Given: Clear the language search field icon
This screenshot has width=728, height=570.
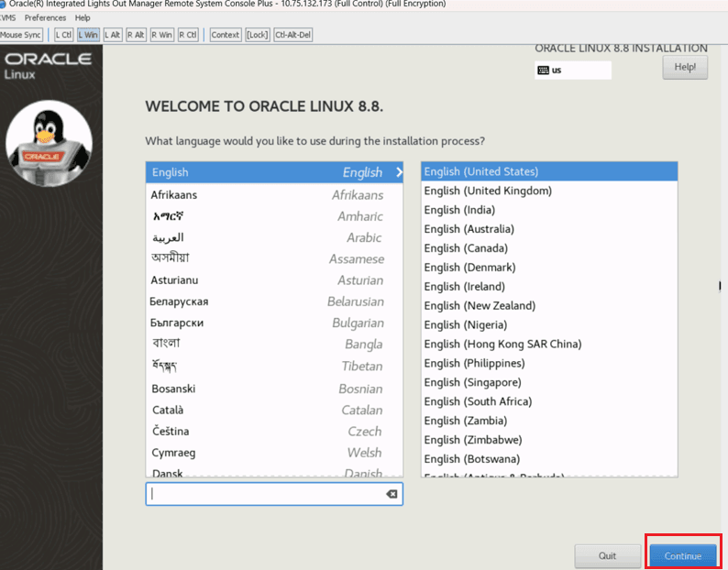Looking at the screenshot, I should (x=392, y=494).
